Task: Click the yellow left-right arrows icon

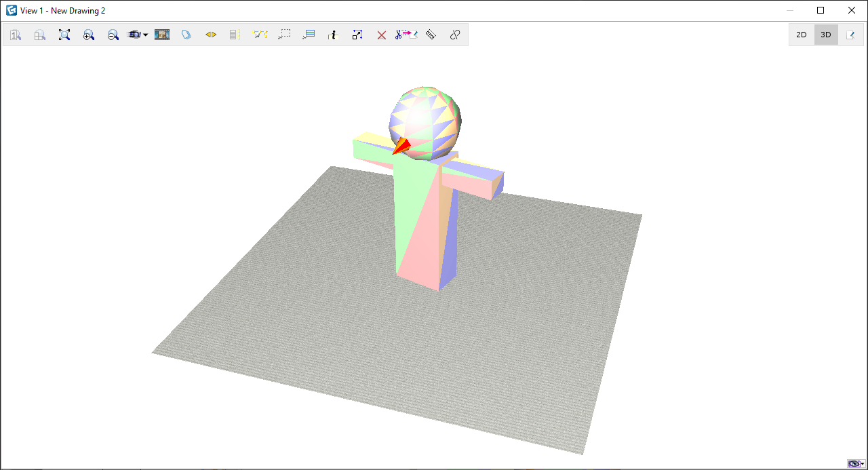Action: 211,35
